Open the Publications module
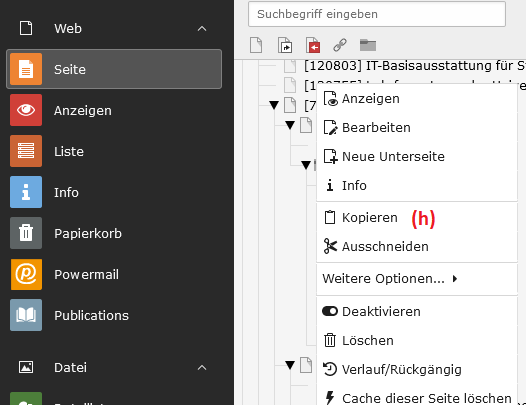The height and width of the screenshot is (405, 526). [x=114, y=315]
